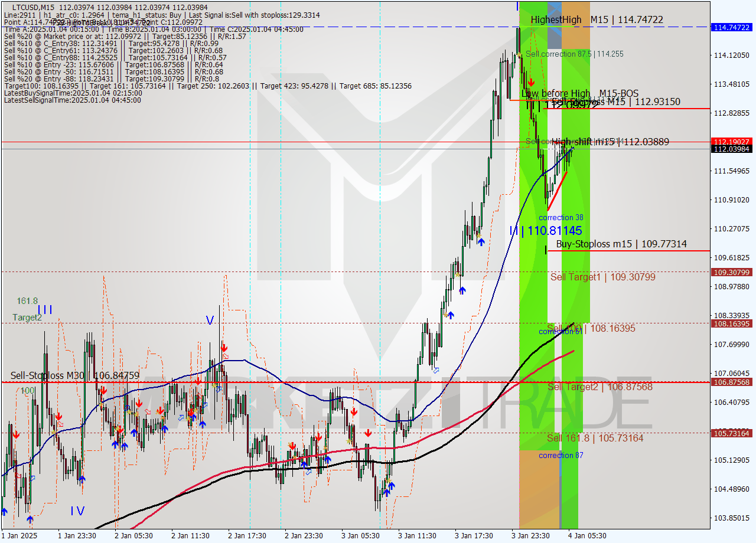Click the 'Time A:2025.01.04 00:15:00' info line
The height and width of the screenshot is (543, 756).
tap(154, 29)
